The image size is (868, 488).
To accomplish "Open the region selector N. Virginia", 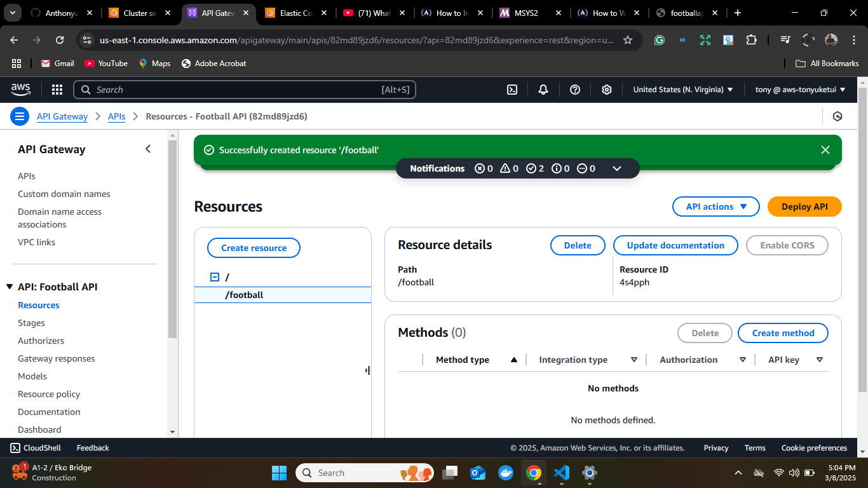I will [x=683, y=90].
